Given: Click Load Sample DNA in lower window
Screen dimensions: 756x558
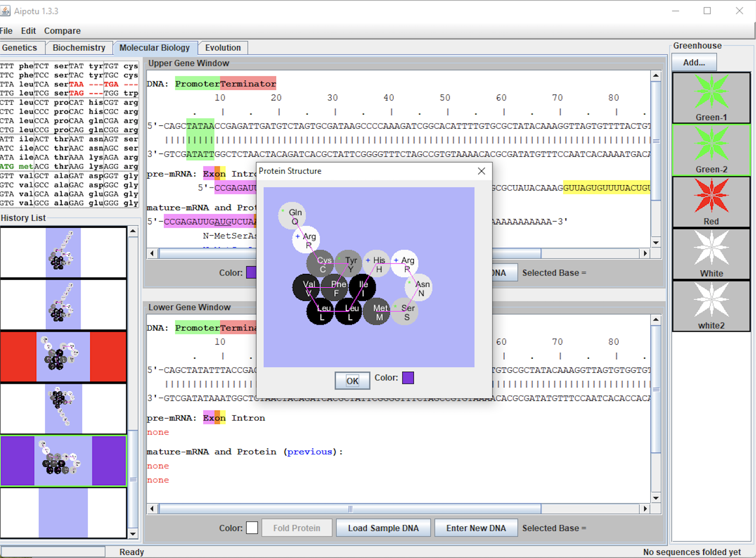Looking at the screenshot, I should [x=383, y=528].
